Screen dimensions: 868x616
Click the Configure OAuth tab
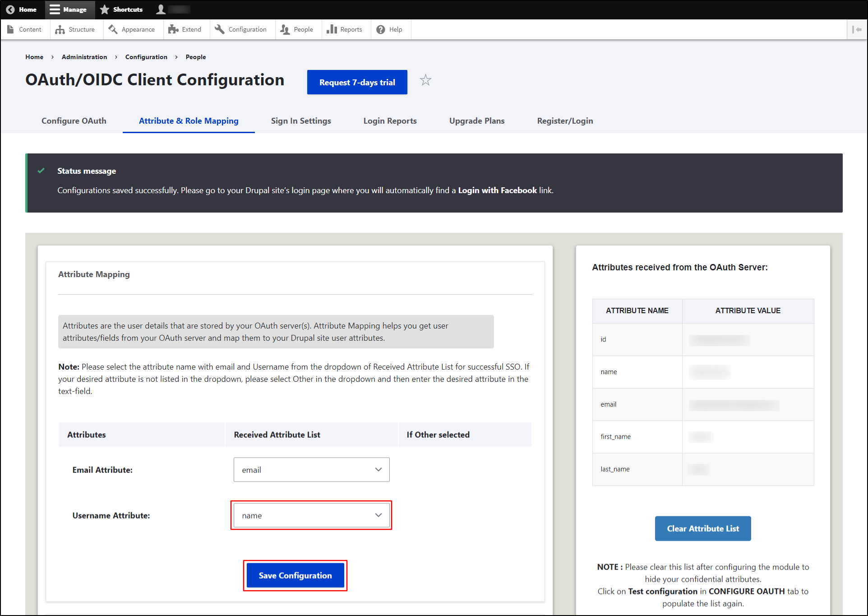tap(73, 120)
